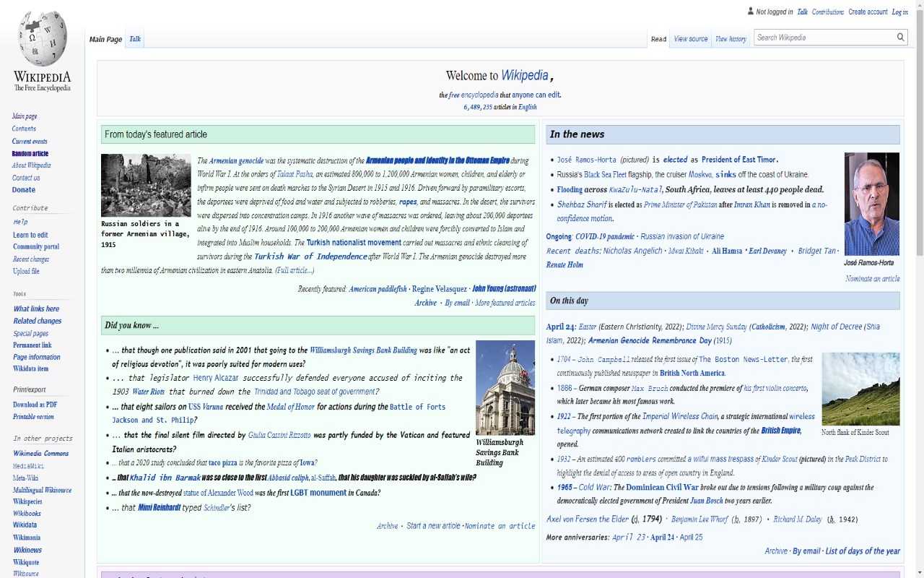Screen dimensions: 924x578
Task: Click the COVID-19 pandemic link
Action: coord(605,237)
